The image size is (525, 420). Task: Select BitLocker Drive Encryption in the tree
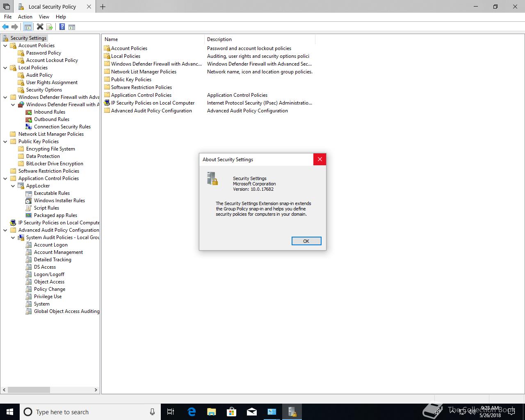(55, 164)
